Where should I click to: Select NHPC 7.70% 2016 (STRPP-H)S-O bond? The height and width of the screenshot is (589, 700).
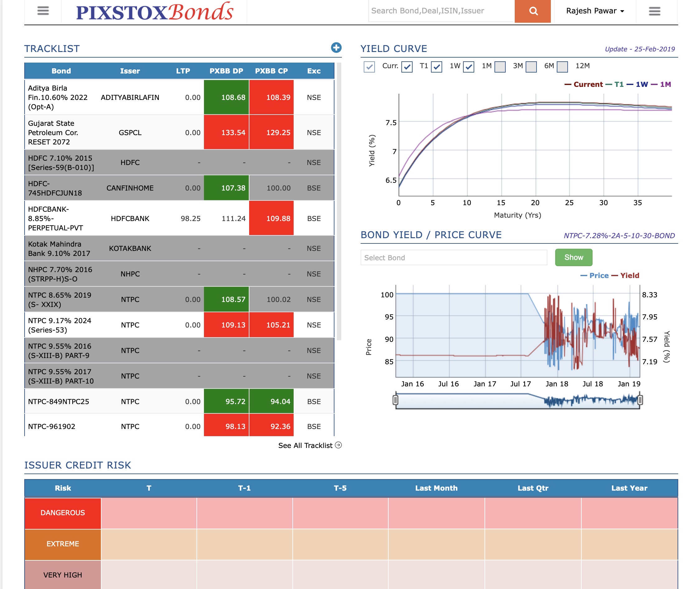coord(179,274)
